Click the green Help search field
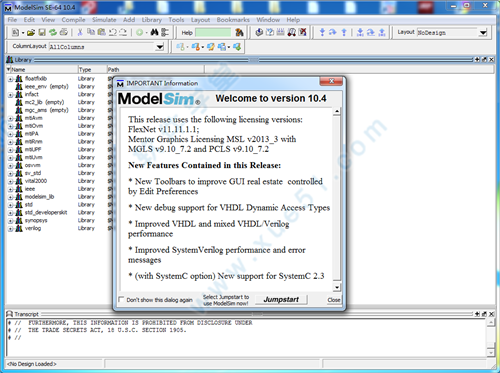This screenshot has width=500, height=373. pyautogui.click(x=213, y=32)
